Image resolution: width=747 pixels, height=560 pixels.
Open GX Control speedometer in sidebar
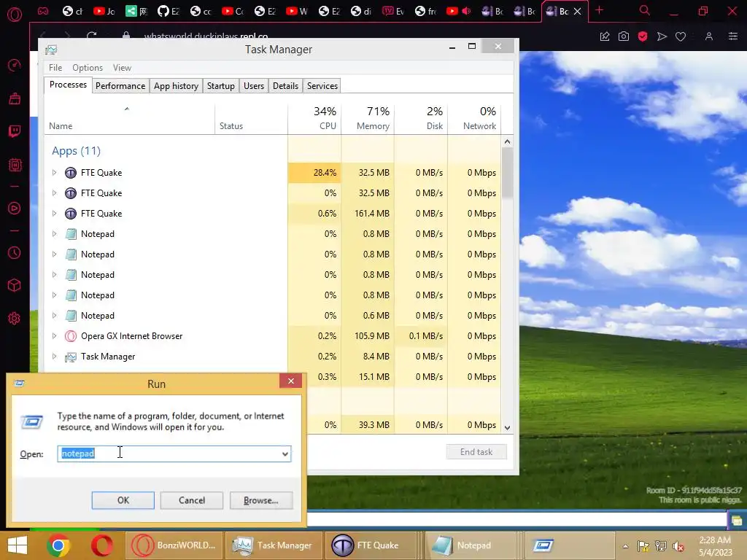[x=15, y=65]
